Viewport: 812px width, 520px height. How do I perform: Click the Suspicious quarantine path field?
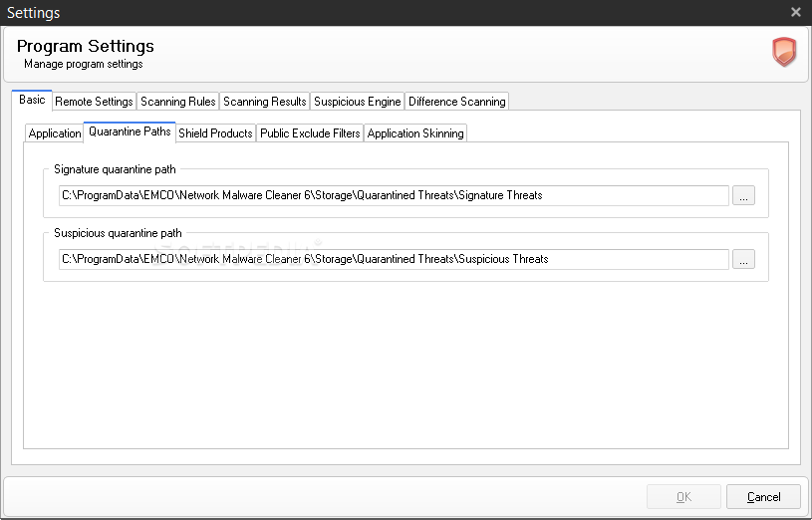[x=394, y=259]
